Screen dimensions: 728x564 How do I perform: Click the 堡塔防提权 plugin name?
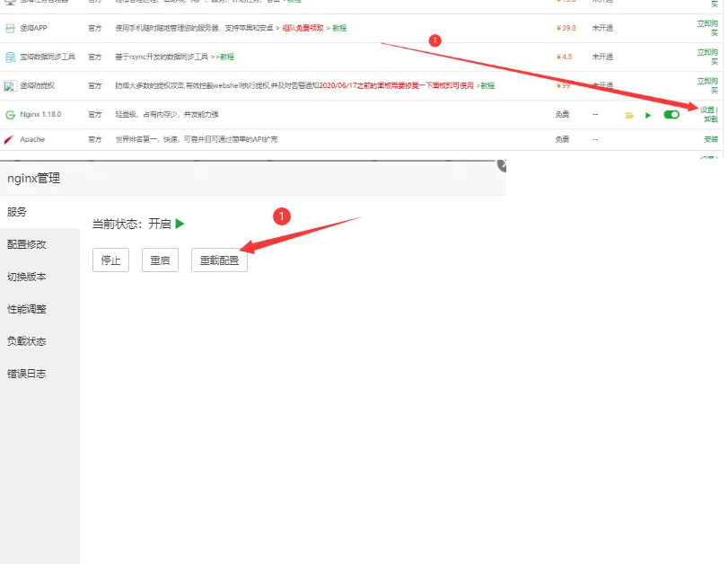point(37,86)
